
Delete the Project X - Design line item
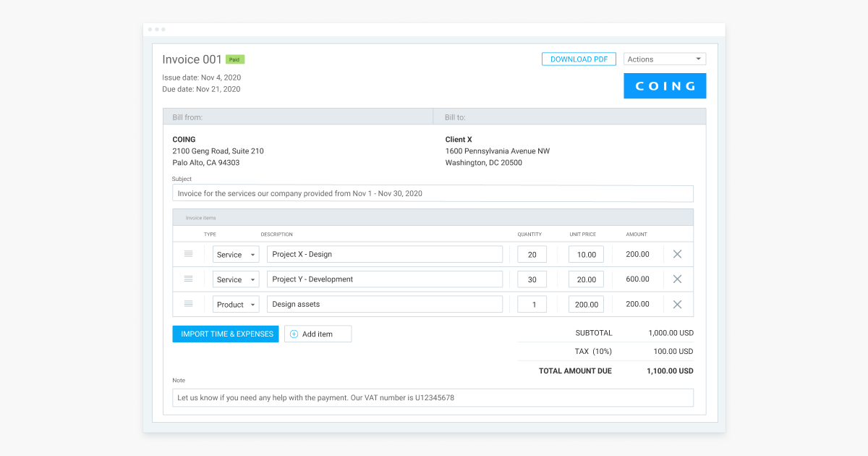click(678, 253)
